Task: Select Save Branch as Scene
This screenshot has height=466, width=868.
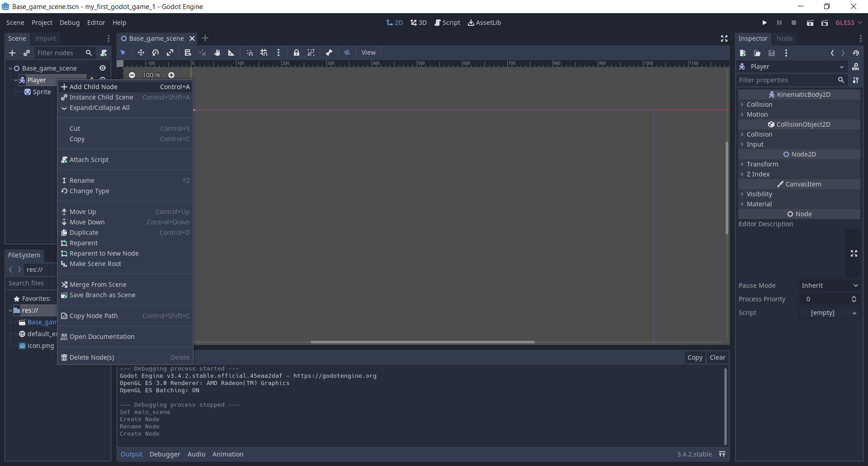Action: click(x=125, y=295)
